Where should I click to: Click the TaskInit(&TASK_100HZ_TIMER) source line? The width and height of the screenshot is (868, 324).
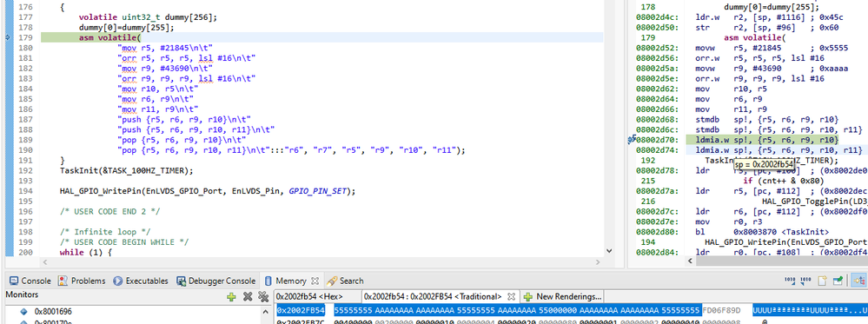[127, 170]
